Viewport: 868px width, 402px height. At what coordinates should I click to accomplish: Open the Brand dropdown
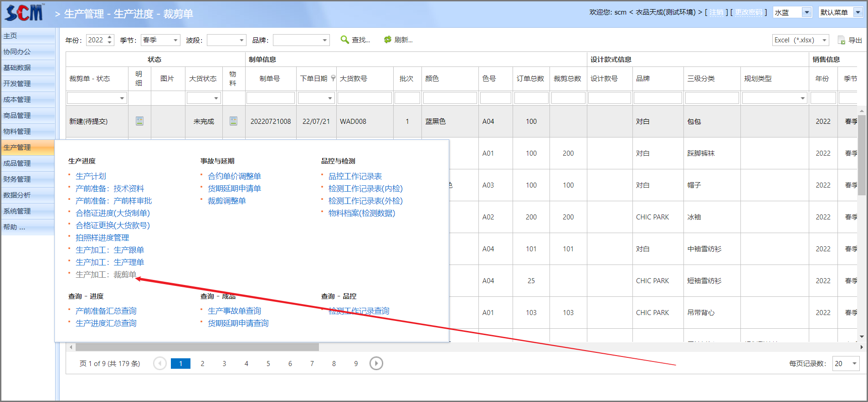324,40
